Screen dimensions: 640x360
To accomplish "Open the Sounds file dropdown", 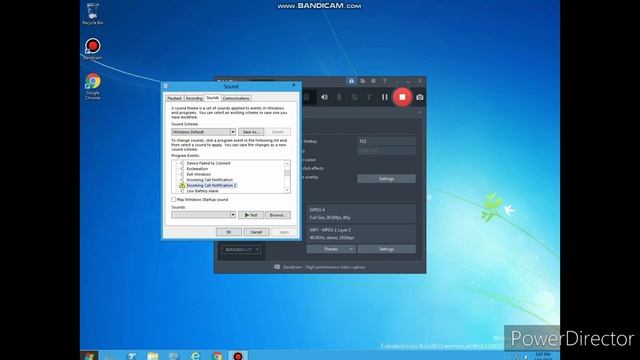I will (x=204, y=215).
